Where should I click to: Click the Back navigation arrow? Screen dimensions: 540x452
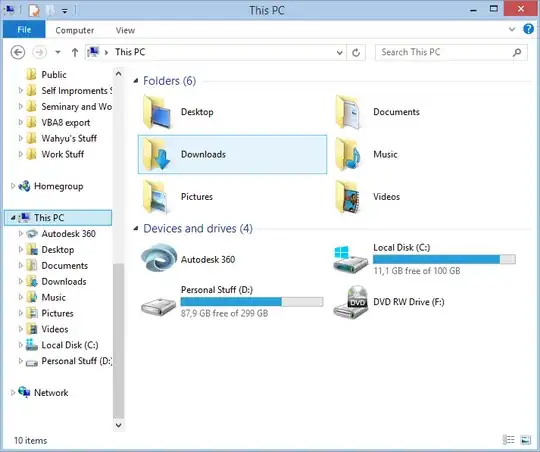coord(18,53)
